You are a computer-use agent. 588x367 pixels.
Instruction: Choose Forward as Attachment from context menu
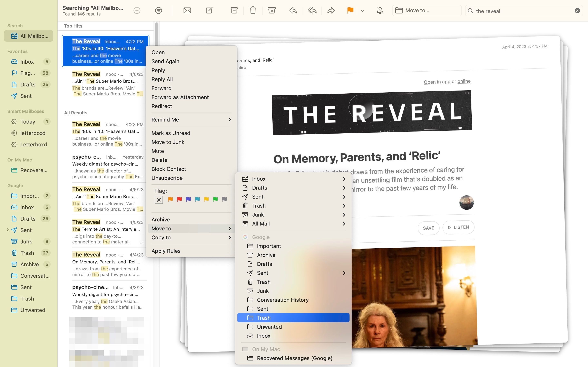(x=180, y=97)
